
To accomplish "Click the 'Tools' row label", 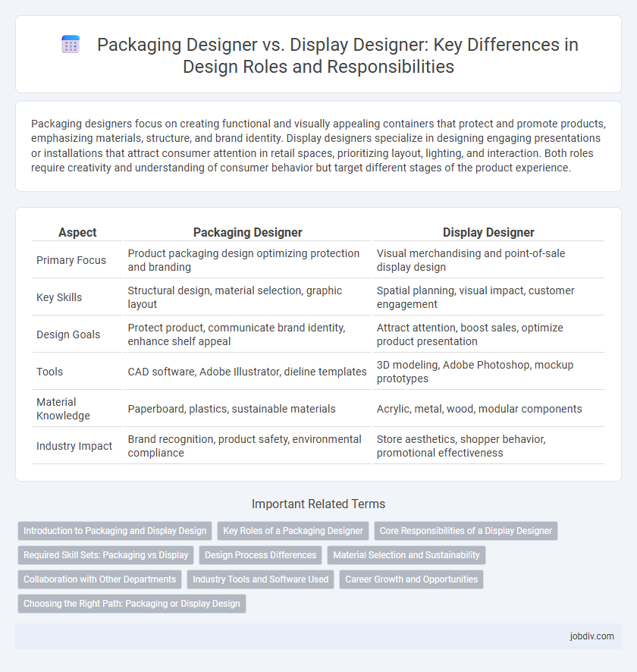I will pyautogui.click(x=50, y=372).
